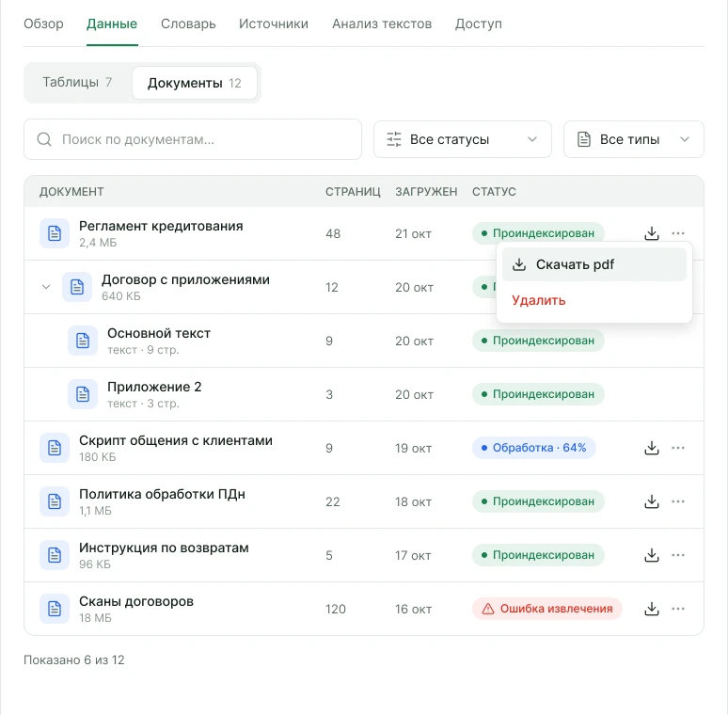Open more options for Регламент кредитования

pos(678,233)
